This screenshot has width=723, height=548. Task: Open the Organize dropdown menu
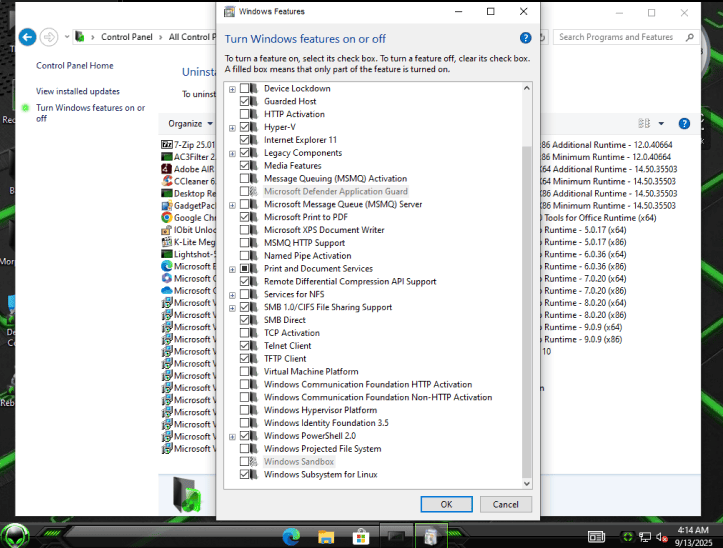coord(190,123)
